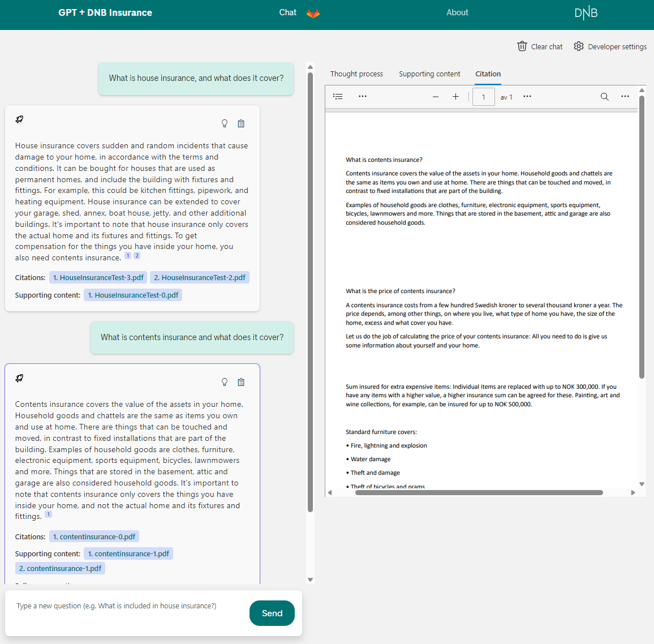Open Developer settings gear icon
The width and height of the screenshot is (654, 644).
click(x=579, y=46)
